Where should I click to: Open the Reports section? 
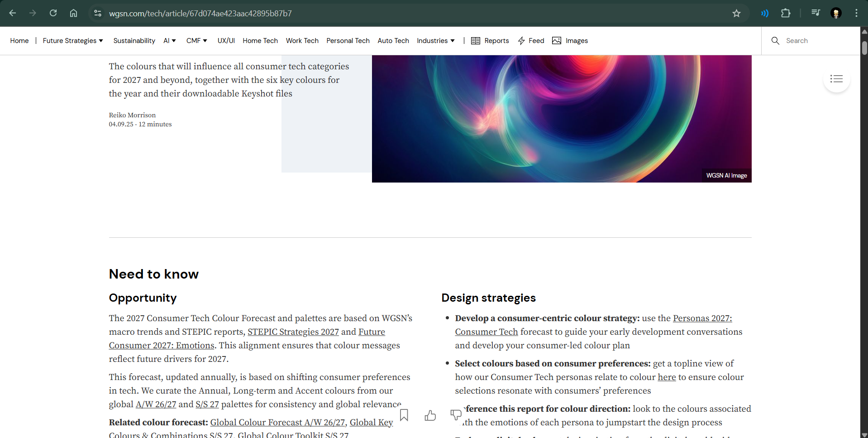pyautogui.click(x=490, y=41)
